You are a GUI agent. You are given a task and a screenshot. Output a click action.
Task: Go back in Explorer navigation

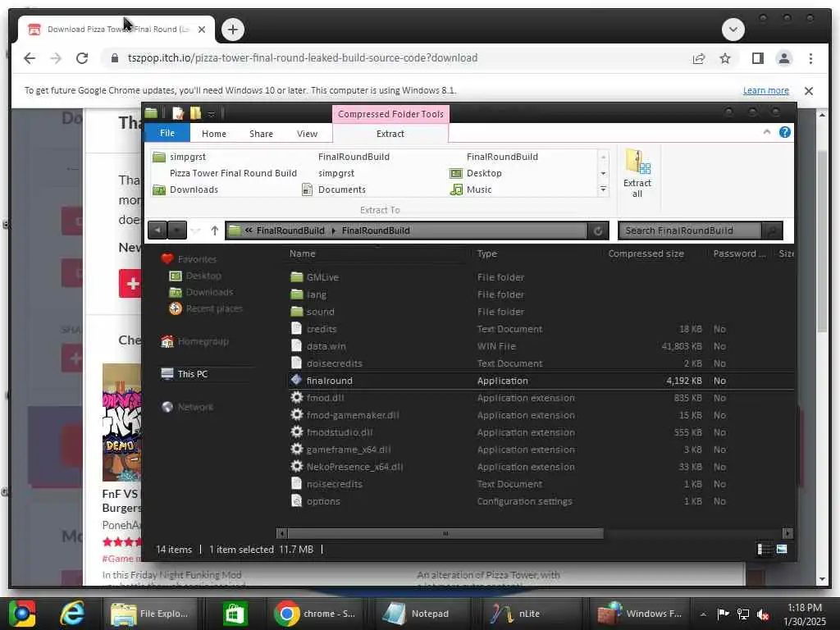(157, 231)
